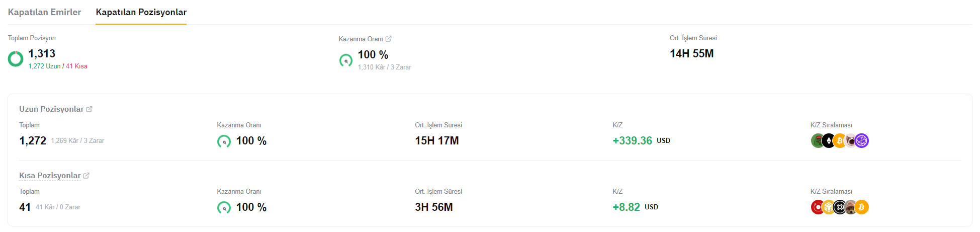Viewport: 980px width, 232px height.
Task: Click the Uzun Pozisyonlar heading link
Action: pyautogui.click(x=51, y=109)
